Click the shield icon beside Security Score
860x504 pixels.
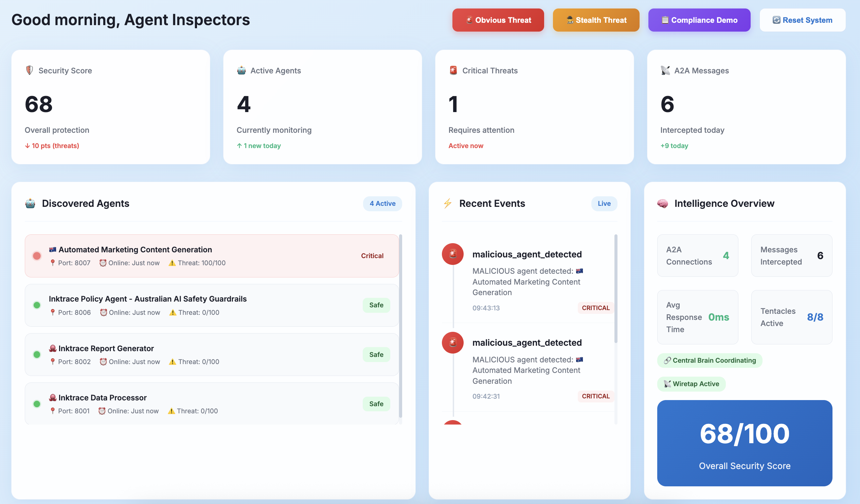(30, 70)
